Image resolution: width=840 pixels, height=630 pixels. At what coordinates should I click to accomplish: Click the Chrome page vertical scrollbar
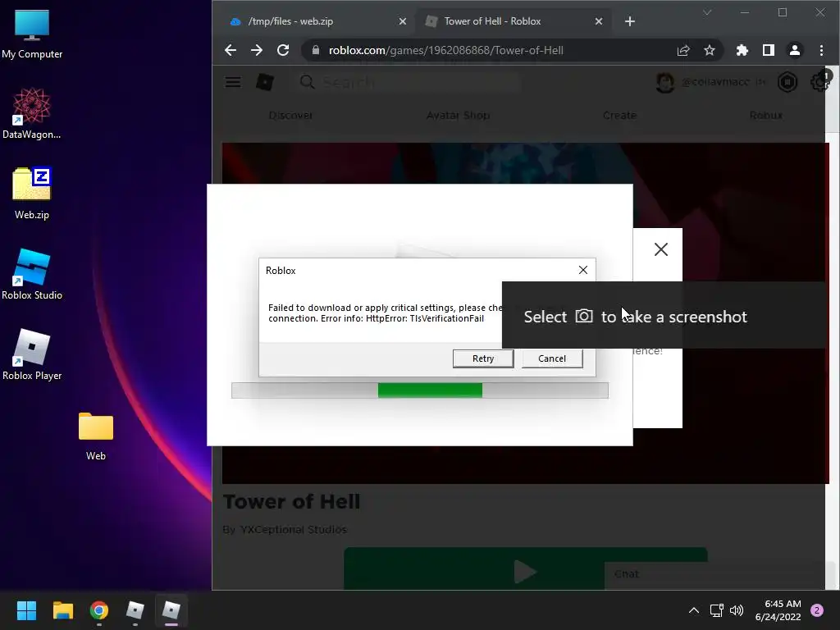(833, 327)
